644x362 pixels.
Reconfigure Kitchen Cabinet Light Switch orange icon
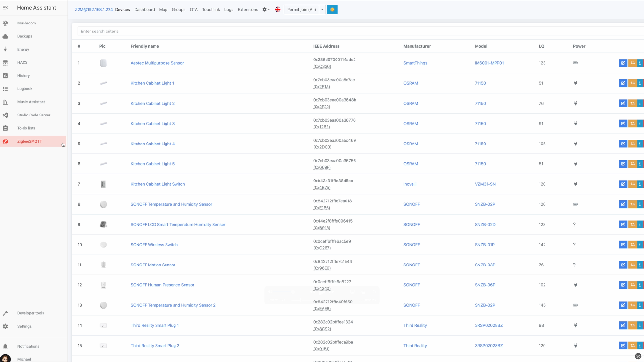(x=632, y=184)
